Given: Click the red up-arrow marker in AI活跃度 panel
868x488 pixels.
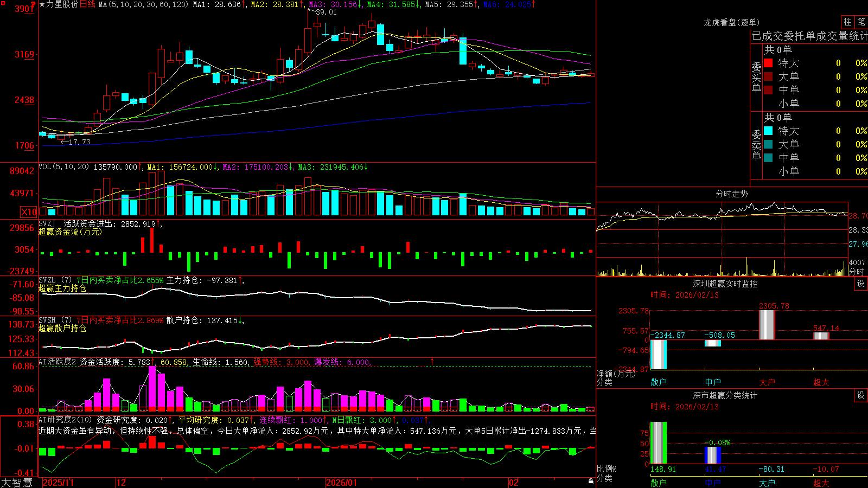Looking at the screenshot, I should pos(432,361).
